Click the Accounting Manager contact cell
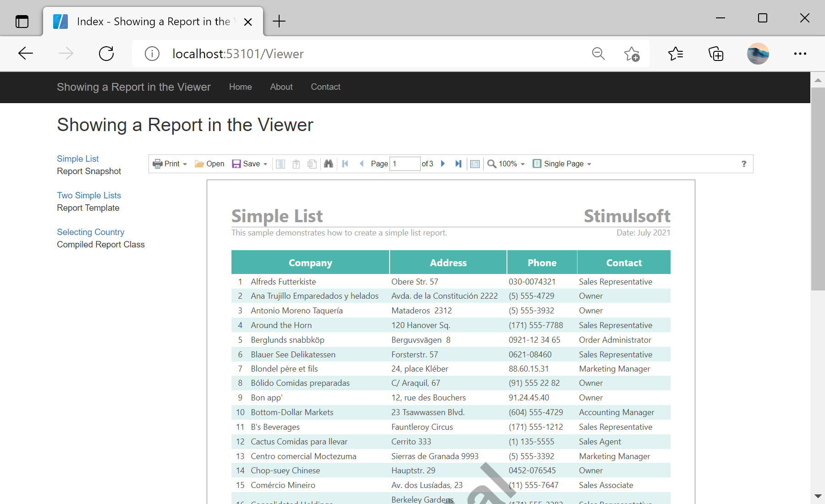 (616, 412)
